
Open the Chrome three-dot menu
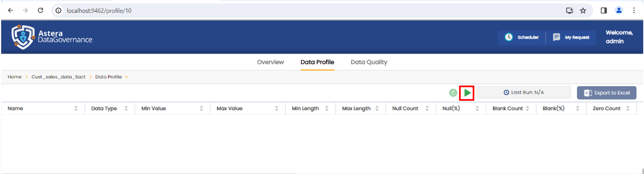pyautogui.click(x=634, y=11)
